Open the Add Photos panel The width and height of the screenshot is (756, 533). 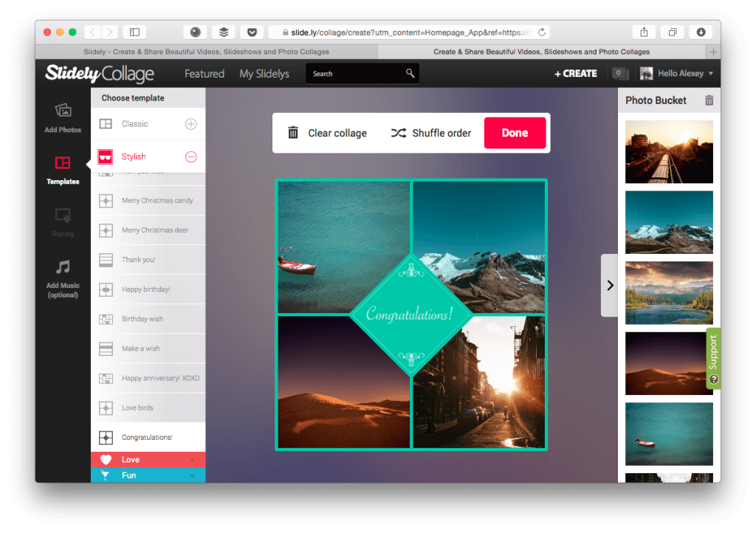(x=63, y=117)
